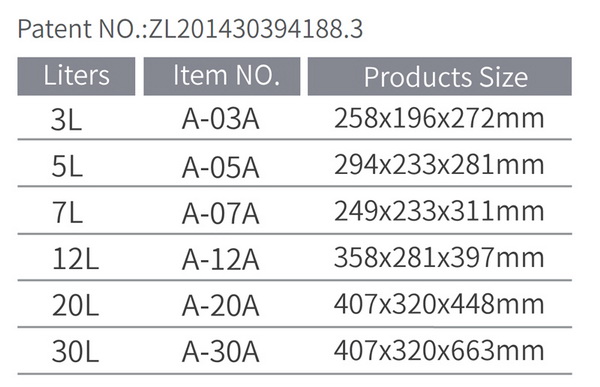
Task: Click the 12L liters cell
Action: (x=75, y=260)
